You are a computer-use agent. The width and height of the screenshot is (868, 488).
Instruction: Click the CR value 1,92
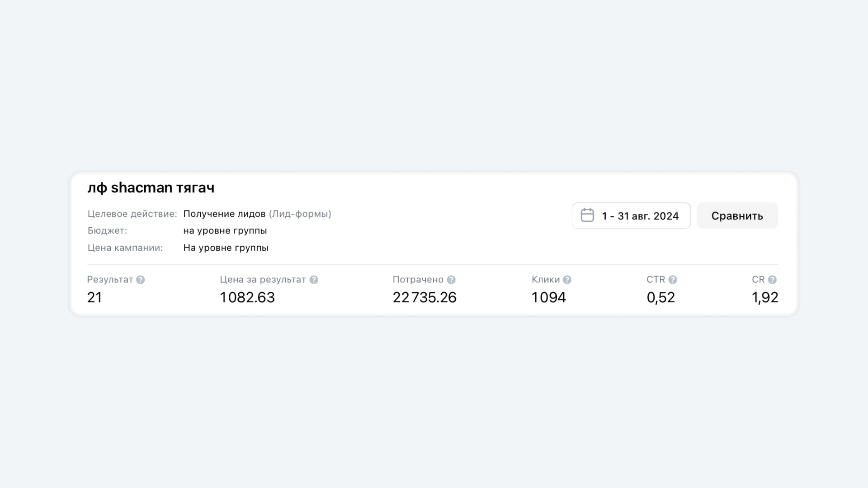point(765,297)
